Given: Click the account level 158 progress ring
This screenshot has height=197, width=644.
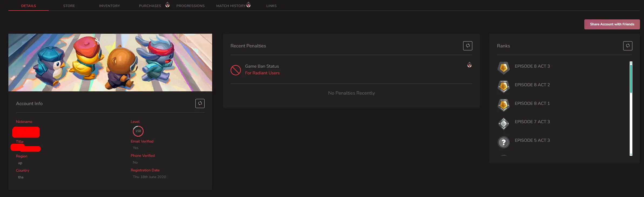Looking at the screenshot, I should [138, 131].
